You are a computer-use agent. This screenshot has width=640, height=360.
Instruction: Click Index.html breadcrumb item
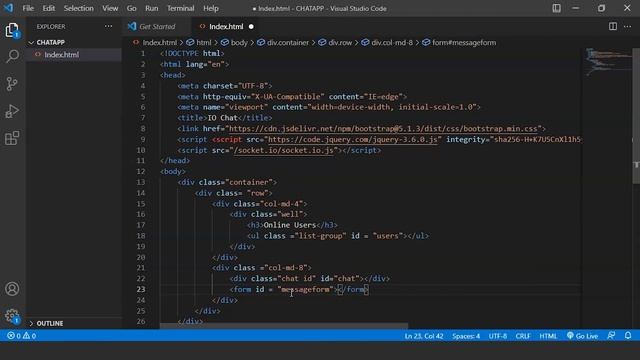point(160,42)
